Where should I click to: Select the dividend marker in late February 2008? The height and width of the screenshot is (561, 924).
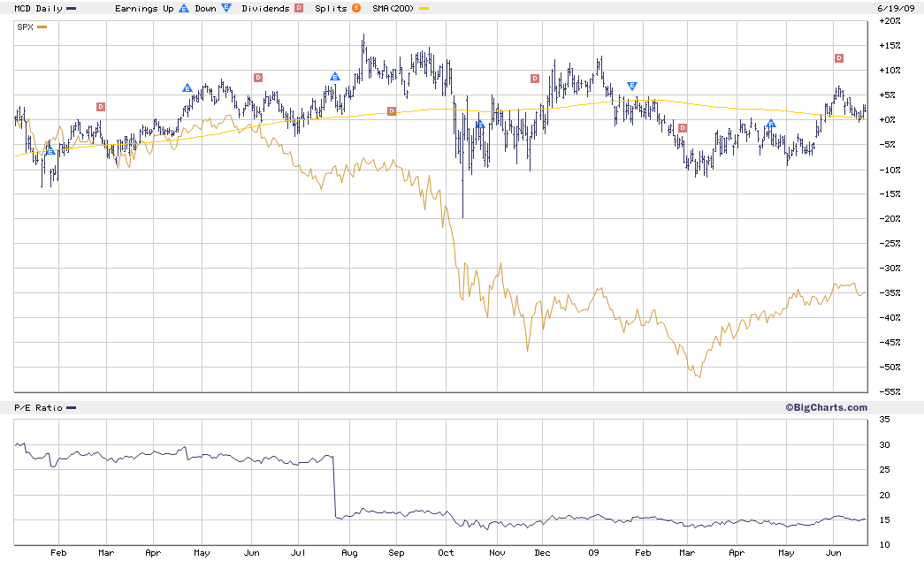pyautogui.click(x=101, y=107)
